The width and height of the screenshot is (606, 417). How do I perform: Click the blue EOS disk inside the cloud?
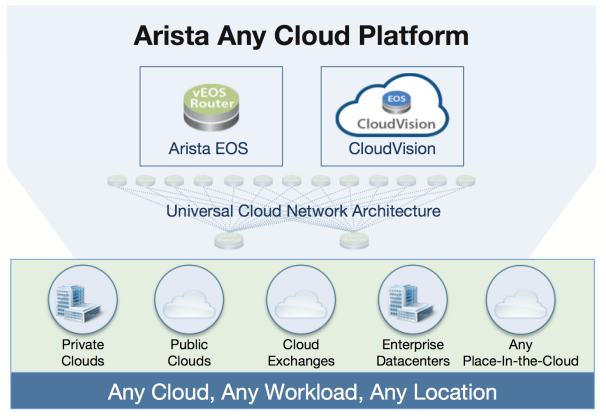coord(396,102)
